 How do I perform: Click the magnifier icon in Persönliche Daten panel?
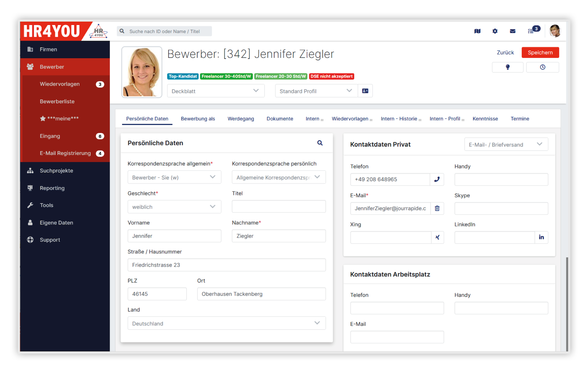[x=320, y=143]
